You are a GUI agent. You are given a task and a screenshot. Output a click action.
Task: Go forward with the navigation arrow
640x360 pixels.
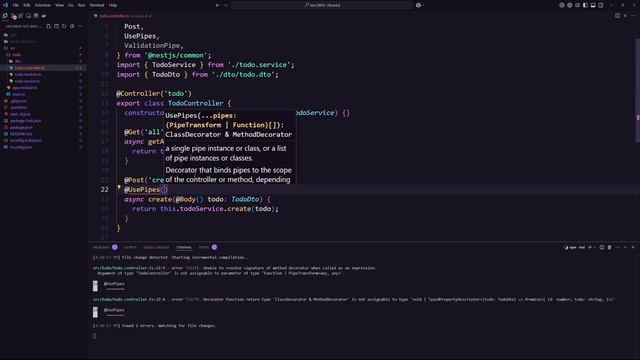tap(225, 5)
